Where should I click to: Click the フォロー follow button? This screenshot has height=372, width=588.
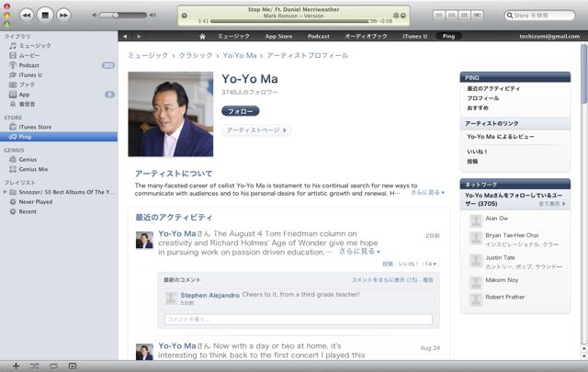click(x=241, y=111)
